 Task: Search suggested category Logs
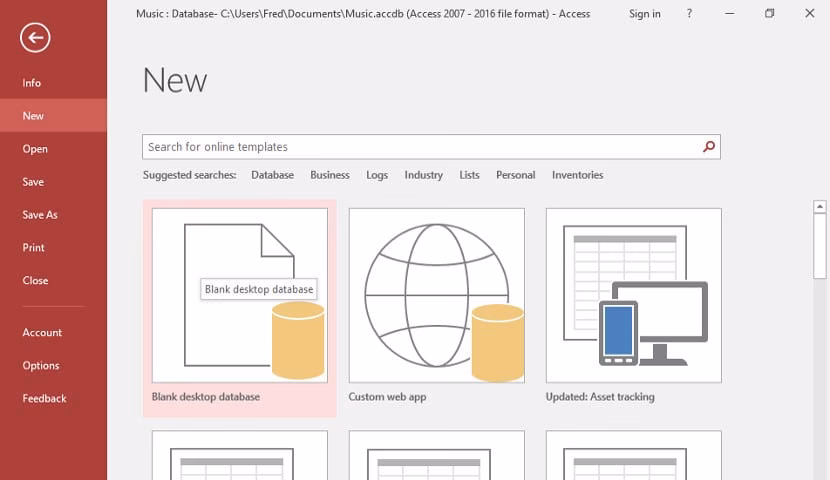pyautogui.click(x=377, y=175)
